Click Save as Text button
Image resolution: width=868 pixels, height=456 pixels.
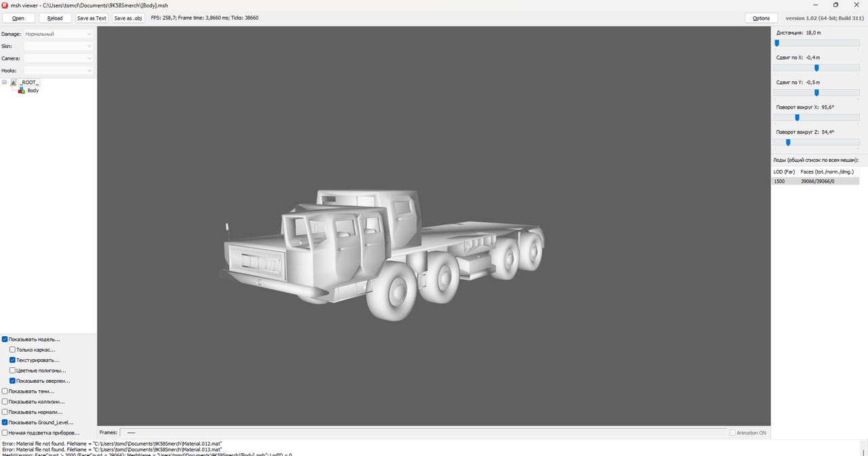click(92, 18)
